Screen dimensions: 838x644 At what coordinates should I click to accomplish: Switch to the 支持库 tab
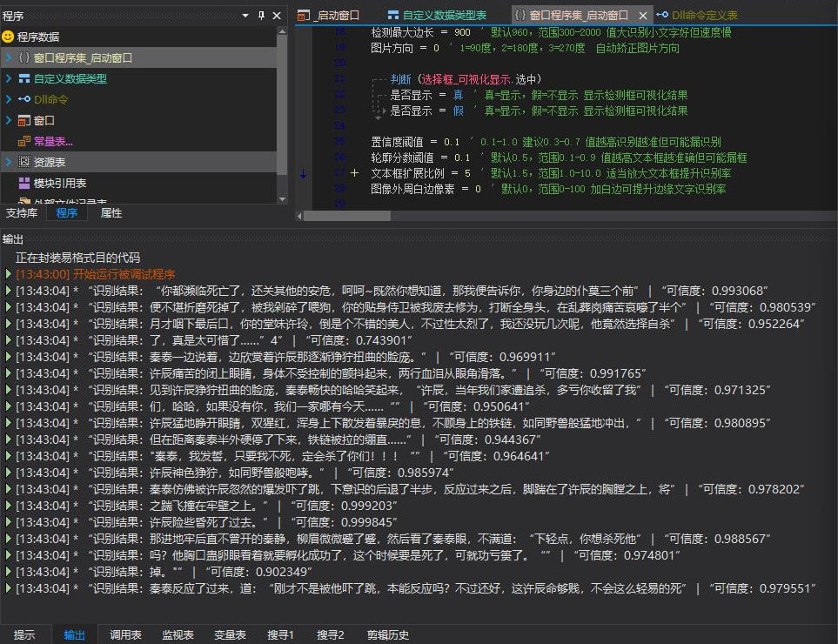(21, 212)
